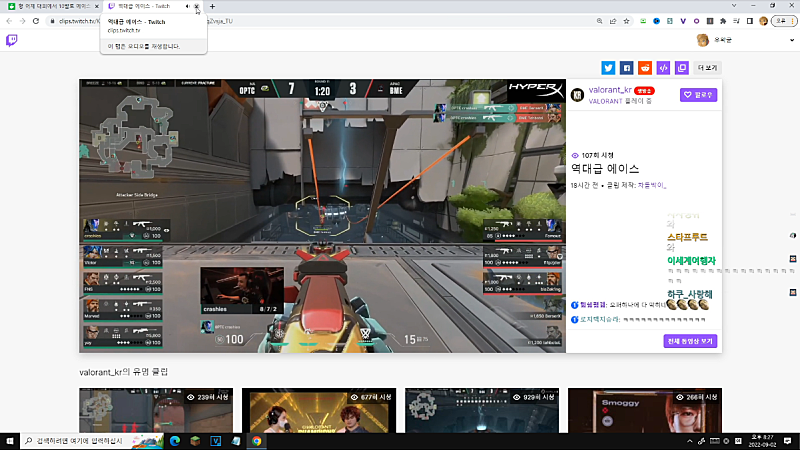Open the Extensions puzzle menu

tap(723, 21)
